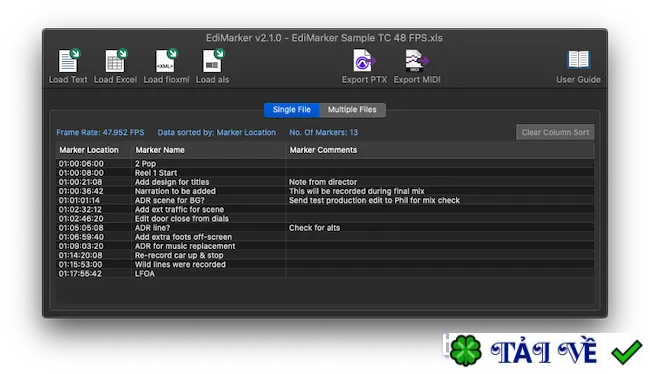
Task: Click timecode 01:01:01:14
Action: (x=79, y=200)
